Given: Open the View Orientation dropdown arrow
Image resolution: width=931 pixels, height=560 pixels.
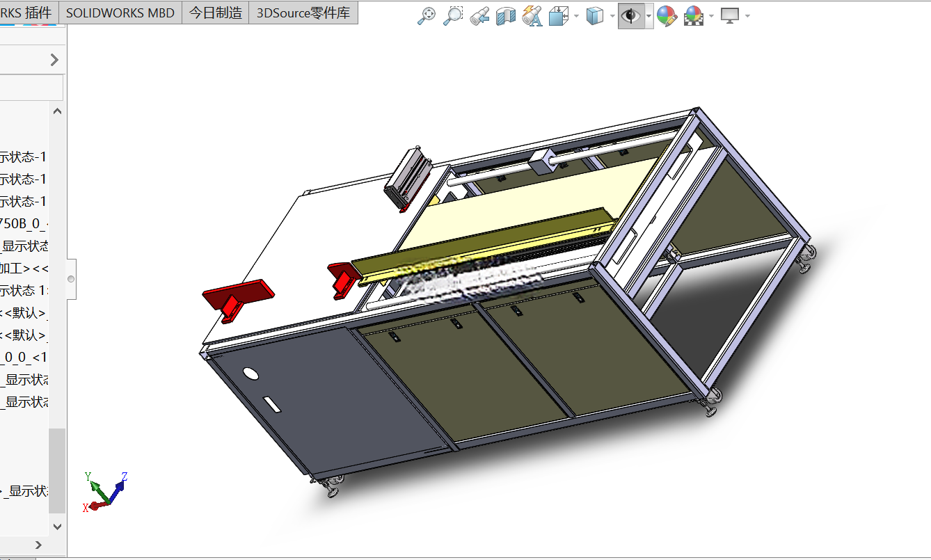Looking at the screenshot, I should click(576, 16).
